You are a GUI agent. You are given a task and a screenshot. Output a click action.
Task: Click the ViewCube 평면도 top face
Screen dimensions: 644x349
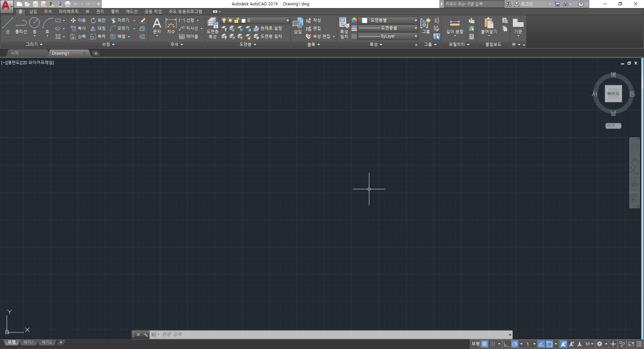click(x=613, y=94)
